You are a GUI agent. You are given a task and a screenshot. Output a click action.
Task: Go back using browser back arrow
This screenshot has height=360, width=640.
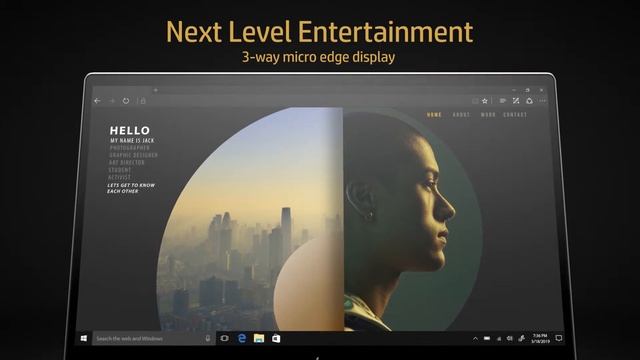97,101
